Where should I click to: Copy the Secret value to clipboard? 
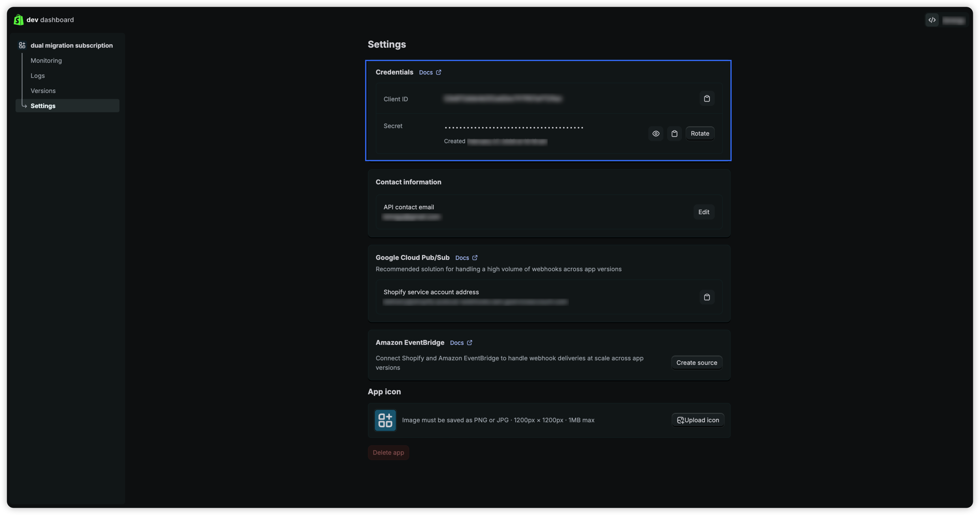pyautogui.click(x=674, y=133)
